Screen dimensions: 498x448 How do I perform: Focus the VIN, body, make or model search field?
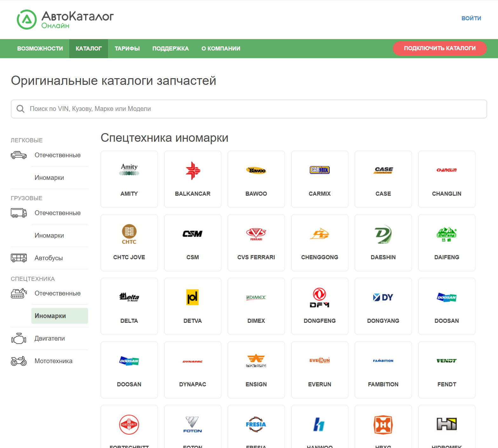click(x=249, y=109)
